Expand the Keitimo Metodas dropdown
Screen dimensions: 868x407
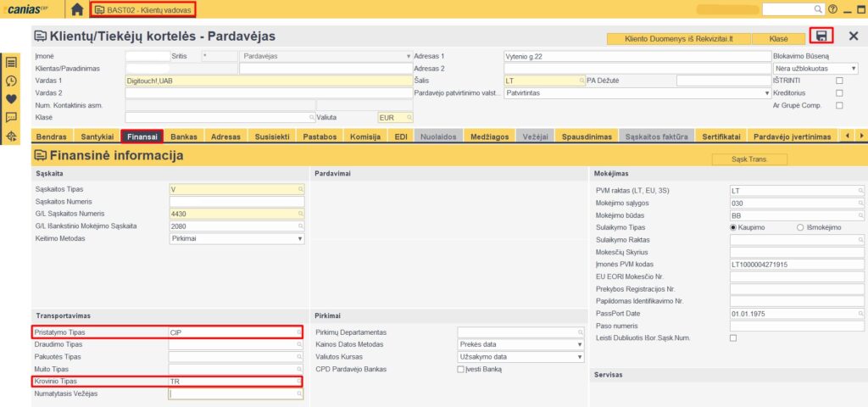pyautogui.click(x=299, y=239)
